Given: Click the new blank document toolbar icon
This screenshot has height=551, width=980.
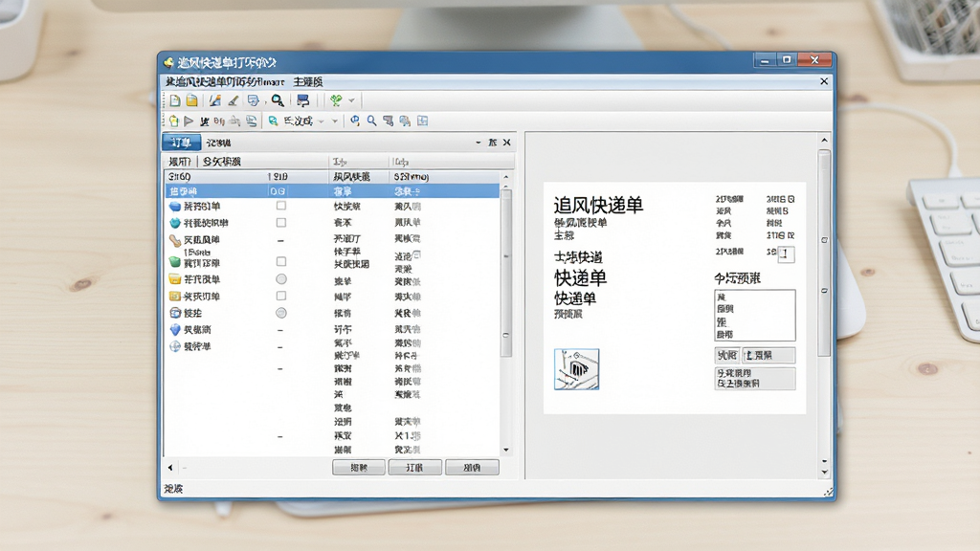Looking at the screenshot, I should [x=175, y=100].
